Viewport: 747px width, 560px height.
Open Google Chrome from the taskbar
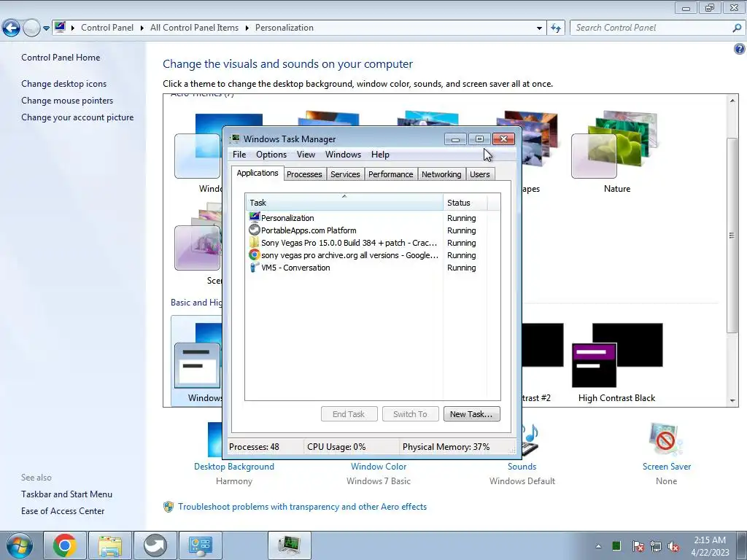pos(65,545)
